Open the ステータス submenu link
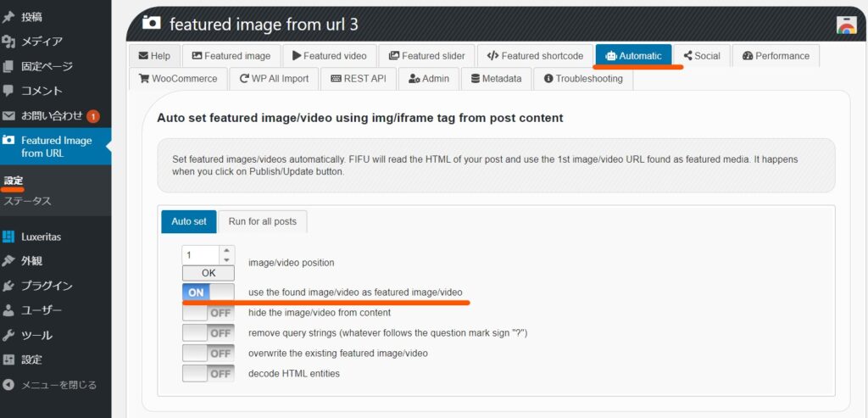 tap(28, 201)
